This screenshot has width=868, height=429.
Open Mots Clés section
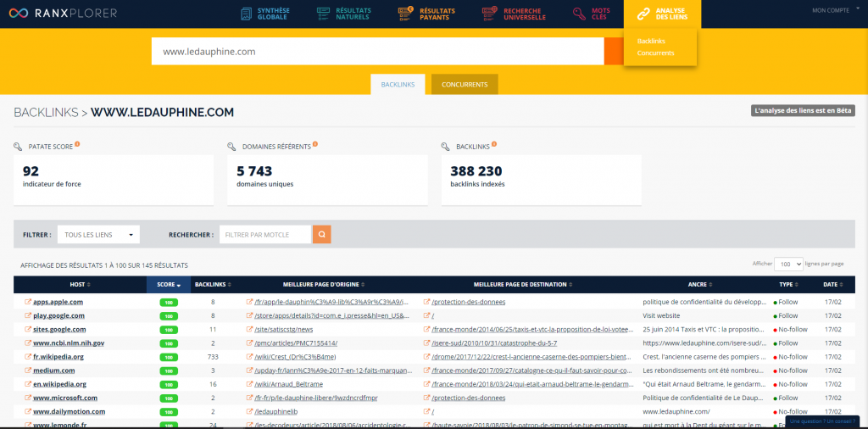591,14
